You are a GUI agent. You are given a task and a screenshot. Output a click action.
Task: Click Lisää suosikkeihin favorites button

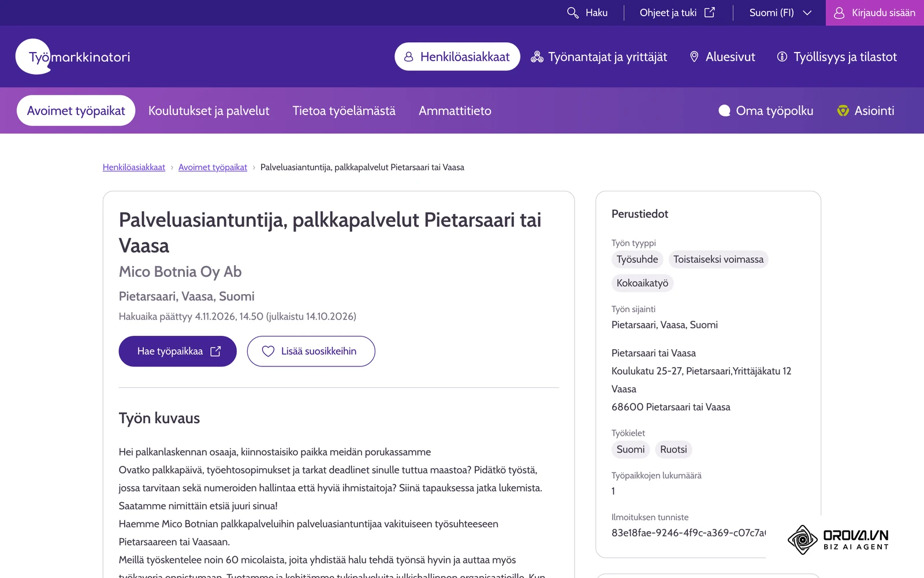(311, 351)
